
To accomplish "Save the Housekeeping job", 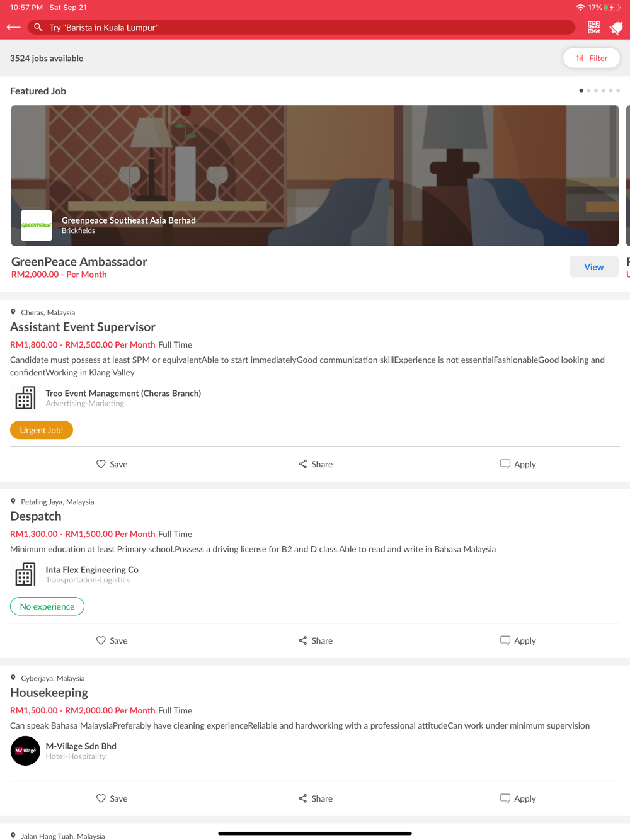I will click(x=112, y=798).
